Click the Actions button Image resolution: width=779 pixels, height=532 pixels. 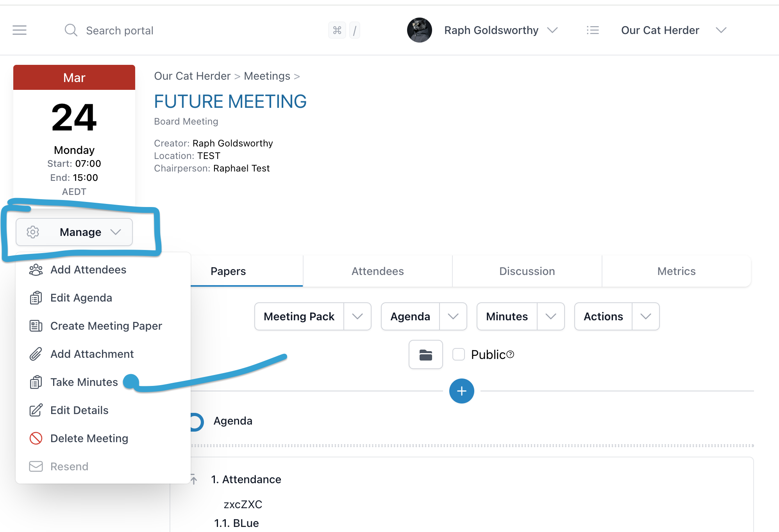(x=603, y=316)
